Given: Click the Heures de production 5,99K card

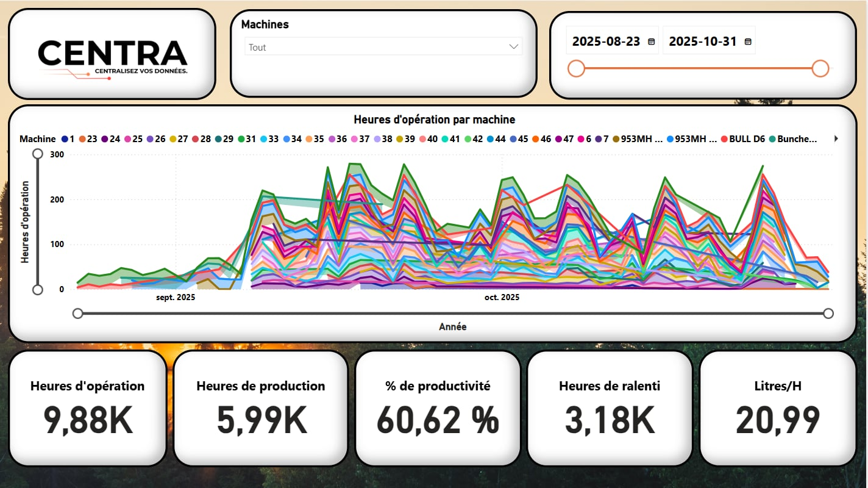Looking at the screenshot, I should 260,408.
